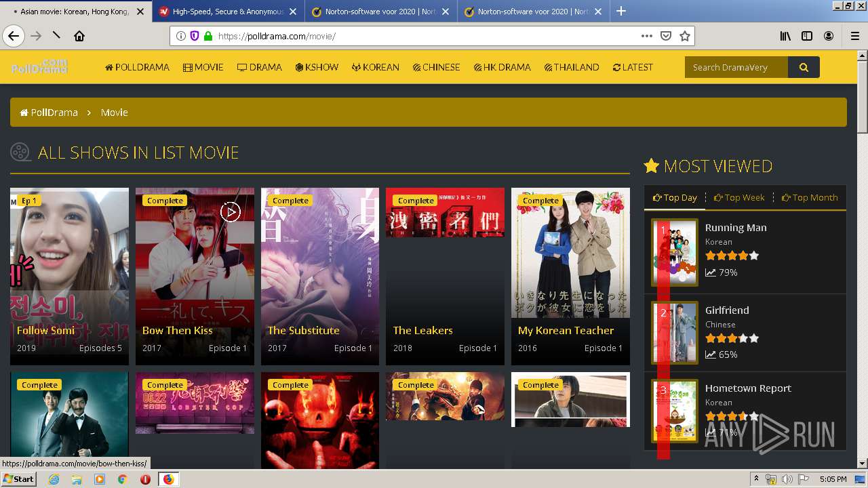Open The Leakers title link
Viewport: 868px width, 488px height.
[422, 330]
